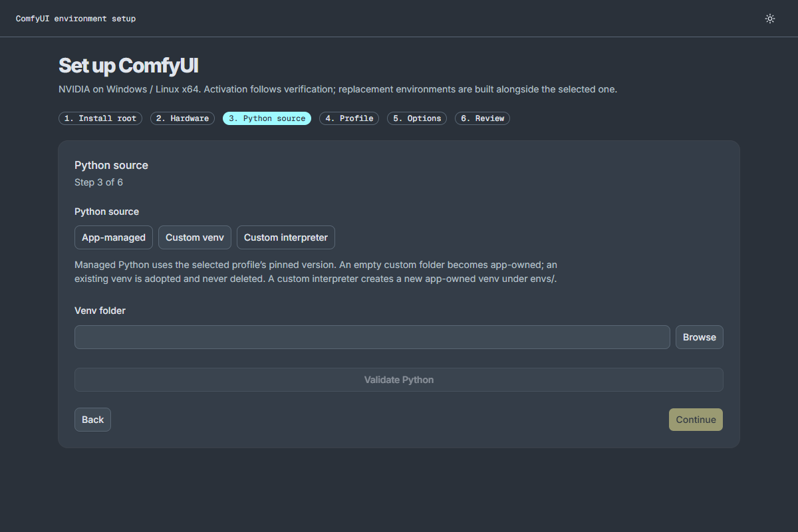Viewport: 798px width, 532px height.
Task: Pick the Custom interpreter option
Action: pyautogui.click(x=286, y=237)
